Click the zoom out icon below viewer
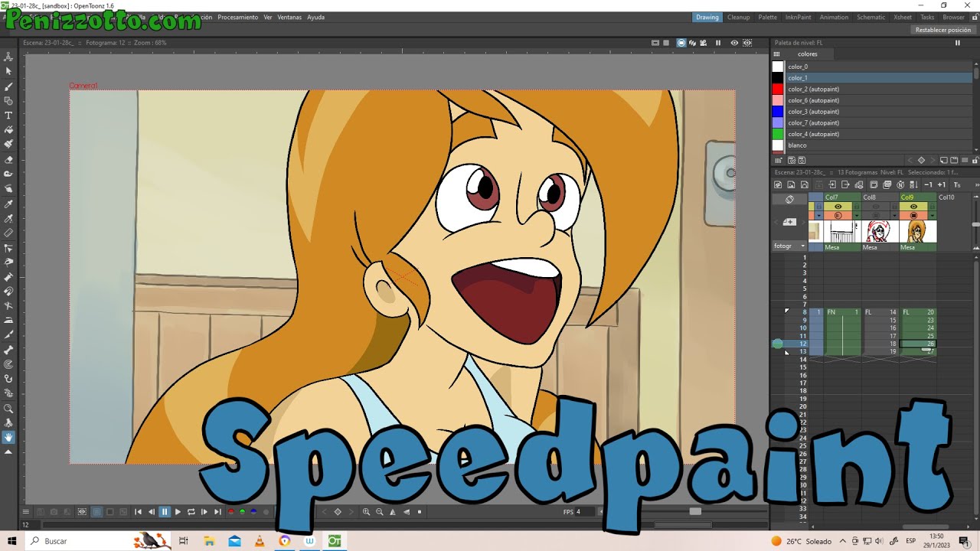 pos(379,512)
